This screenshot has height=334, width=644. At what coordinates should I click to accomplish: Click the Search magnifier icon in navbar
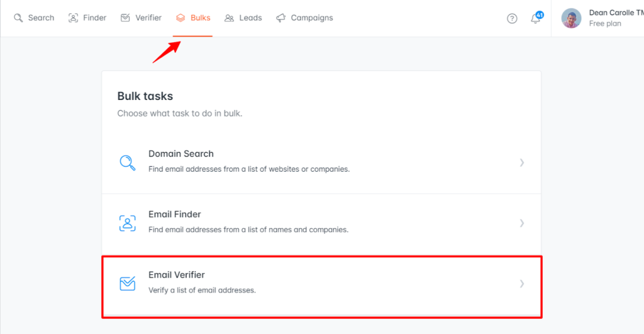(18, 18)
